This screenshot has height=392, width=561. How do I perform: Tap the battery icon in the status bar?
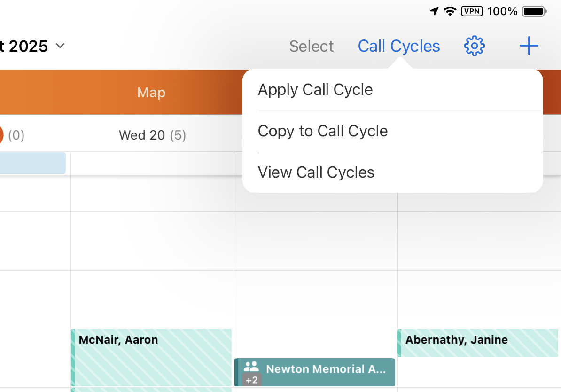tap(534, 11)
